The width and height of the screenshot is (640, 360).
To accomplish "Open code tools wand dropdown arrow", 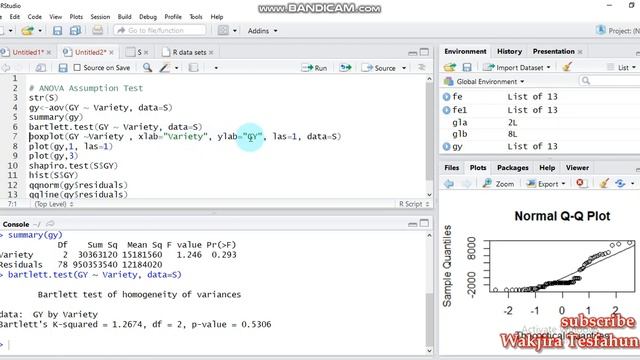I will [x=176, y=68].
